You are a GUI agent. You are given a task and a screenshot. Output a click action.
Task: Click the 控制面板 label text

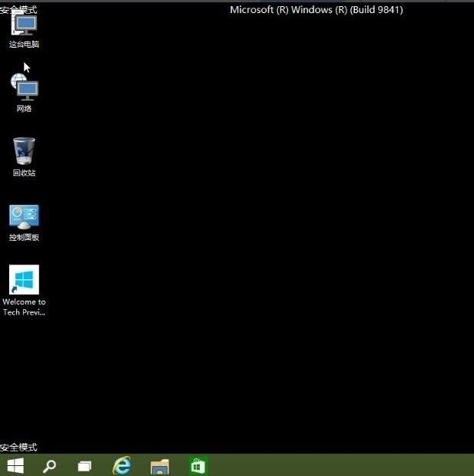[x=24, y=238]
